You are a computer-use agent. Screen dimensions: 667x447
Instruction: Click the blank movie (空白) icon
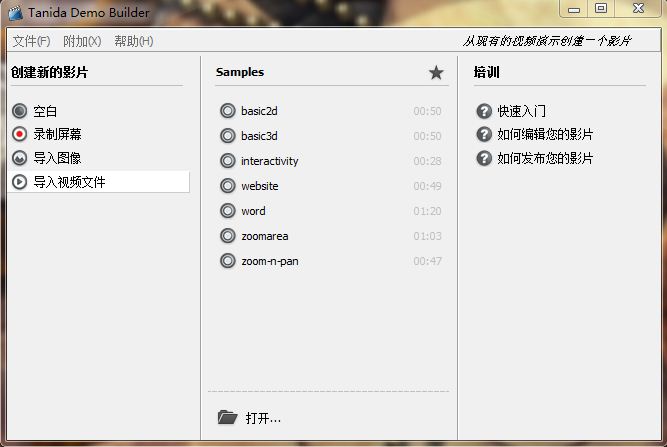[20, 111]
